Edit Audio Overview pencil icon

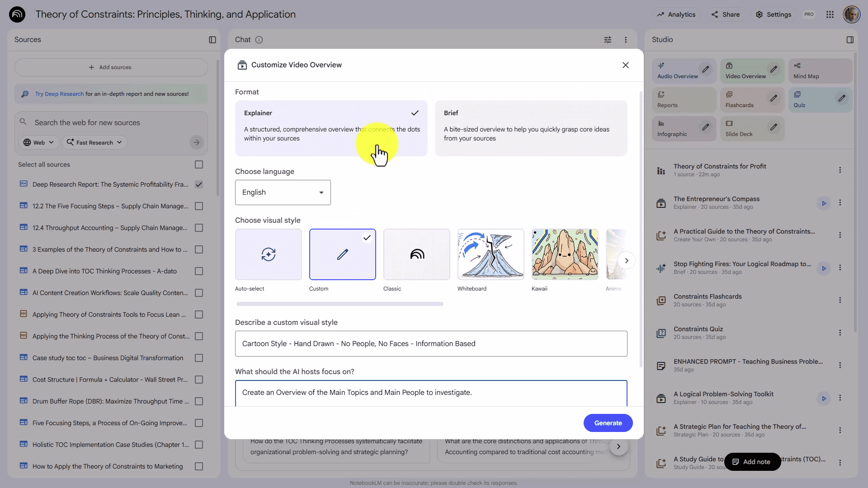(705, 70)
